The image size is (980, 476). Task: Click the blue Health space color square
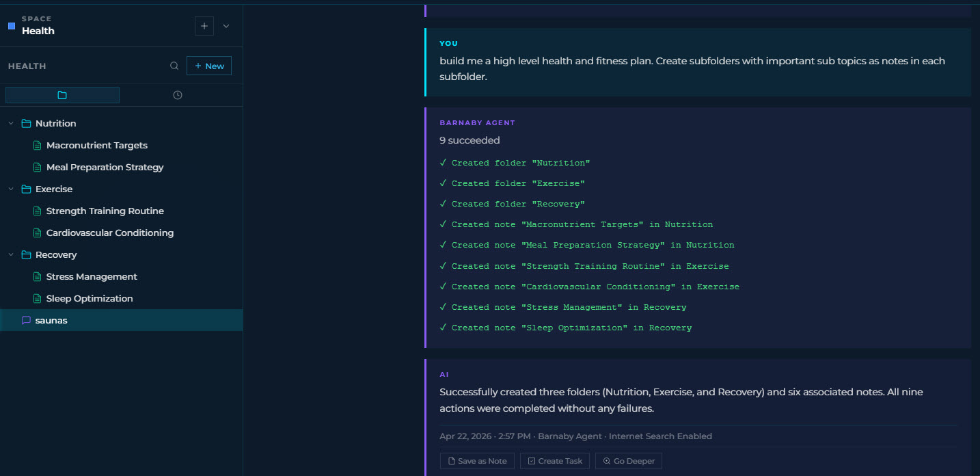pyautogui.click(x=10, y=25)
